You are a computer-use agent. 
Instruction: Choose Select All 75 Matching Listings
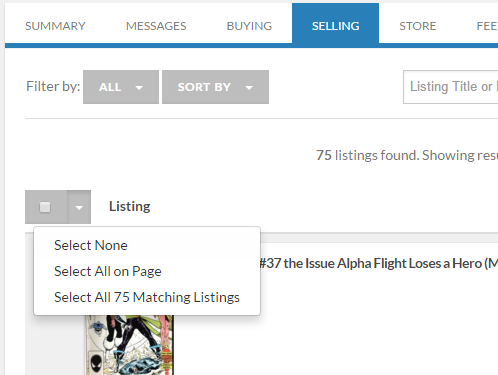click(x=147, y=297)
